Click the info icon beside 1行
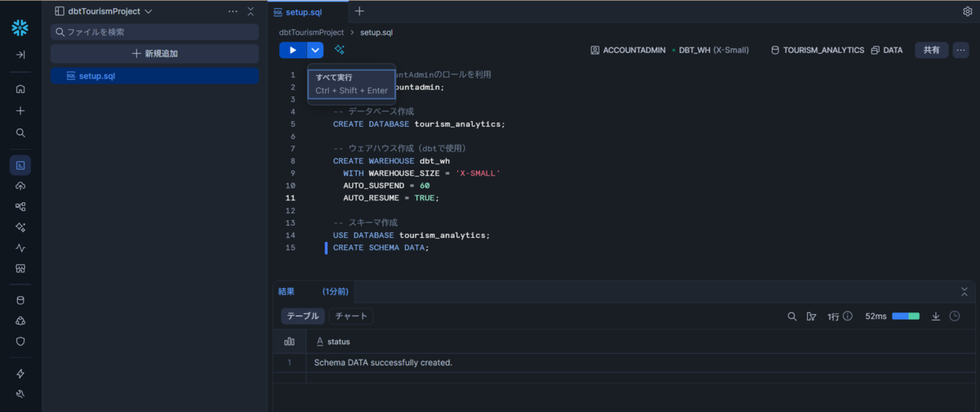Image resolution: width=980 pixels, height=412 pixels. click(x=848, y=316)
